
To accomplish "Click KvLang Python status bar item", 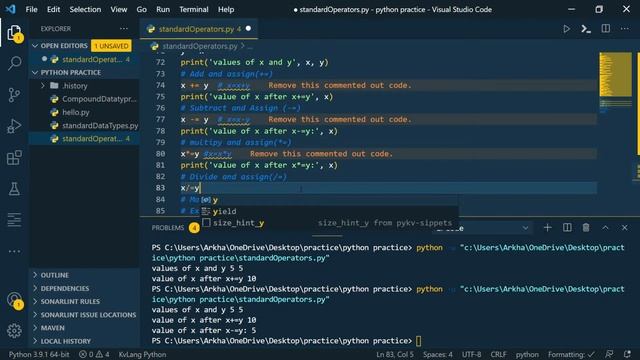I will point(142,354).
